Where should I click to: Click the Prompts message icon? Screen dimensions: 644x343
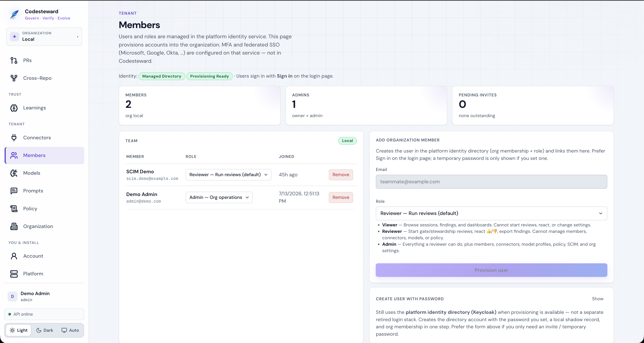click(14, 191)
